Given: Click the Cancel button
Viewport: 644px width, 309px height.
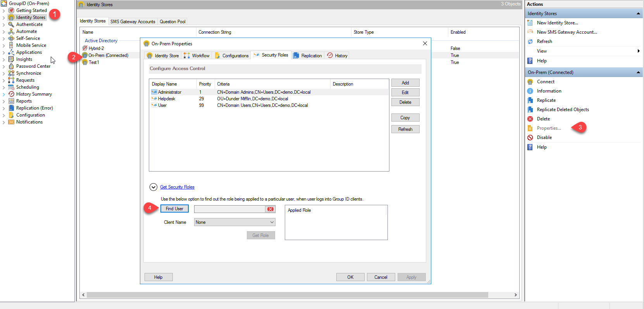Looking at the screenshot, I should tap(381, 277).
